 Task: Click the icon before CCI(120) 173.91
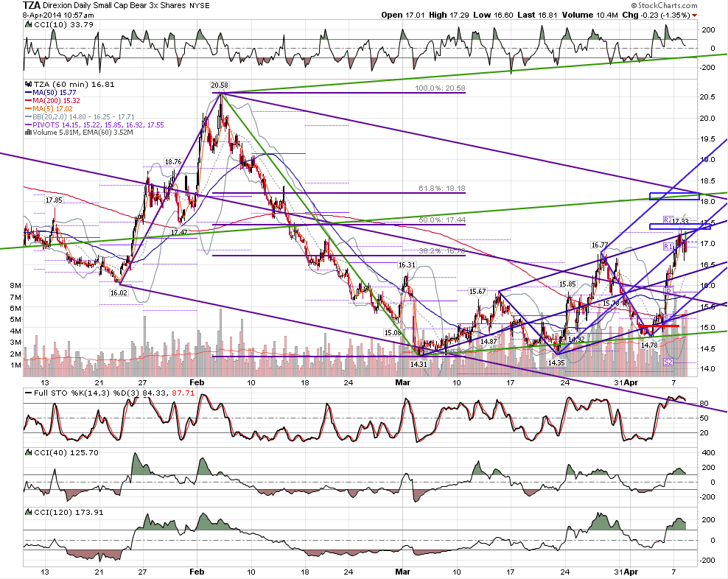pos(28,513)
